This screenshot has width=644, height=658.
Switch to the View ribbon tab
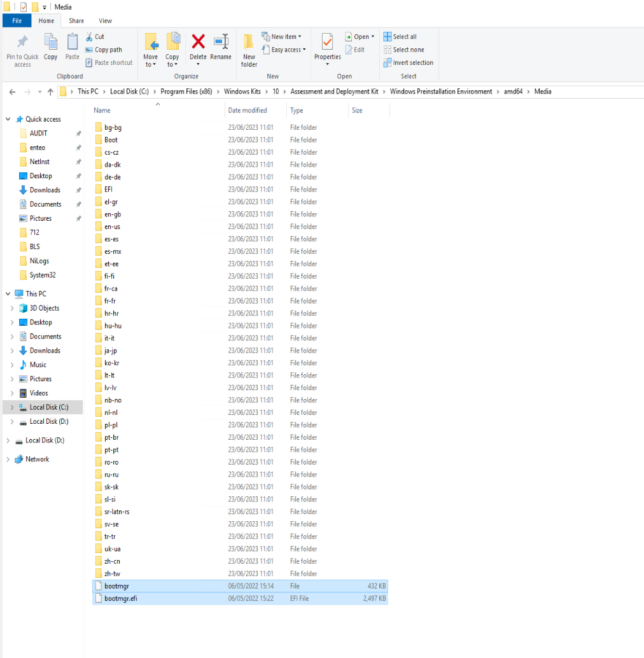pos(105,21)
